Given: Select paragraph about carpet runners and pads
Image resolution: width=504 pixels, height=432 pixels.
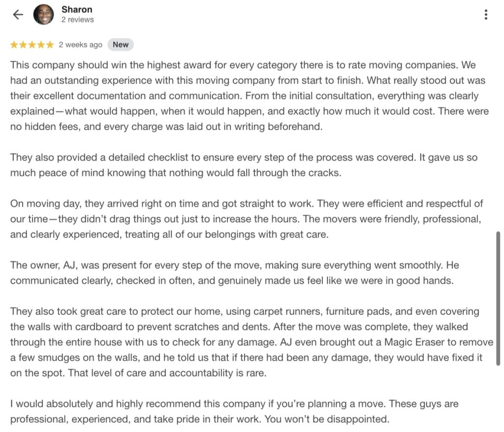Looking at the screenshot, I should coord(252,342).
